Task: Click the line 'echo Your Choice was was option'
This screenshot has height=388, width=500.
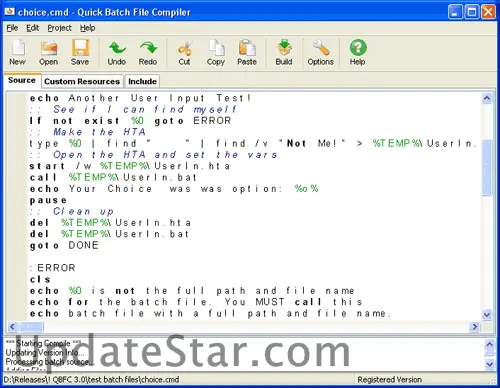Action: (174, 189)
